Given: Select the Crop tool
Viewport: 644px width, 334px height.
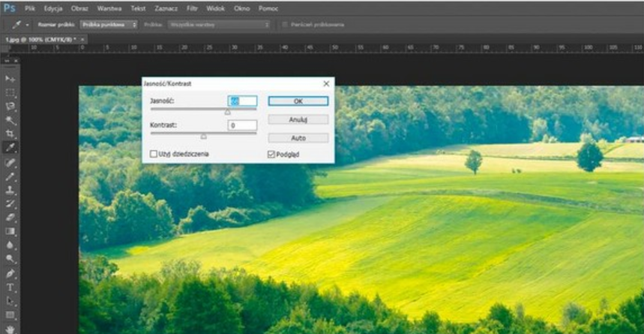Looking at the screenshot, I should (x=10, y=134).
